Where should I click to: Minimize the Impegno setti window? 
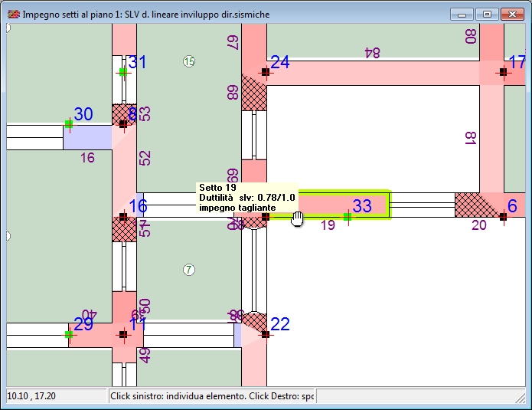coord(462,15)
